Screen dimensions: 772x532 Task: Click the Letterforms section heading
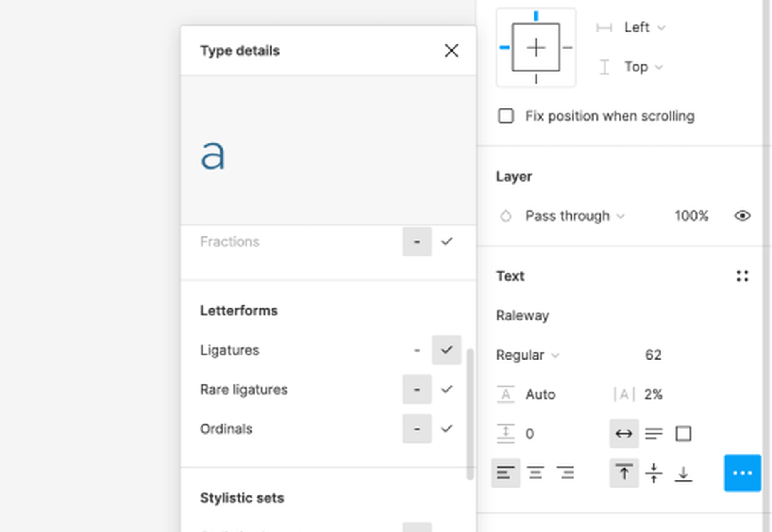239,310
